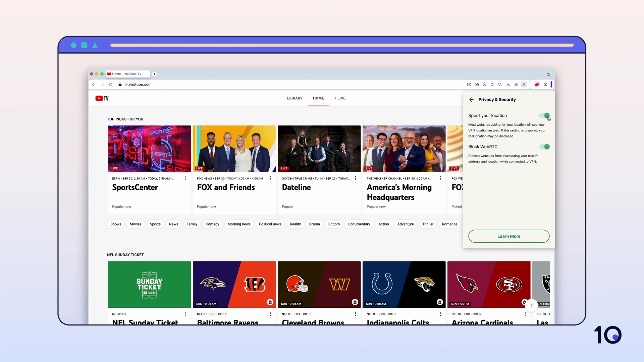Open the FOX and Friends thumbnail
Viewport: 644px width, 362px height.
point(234,149)
